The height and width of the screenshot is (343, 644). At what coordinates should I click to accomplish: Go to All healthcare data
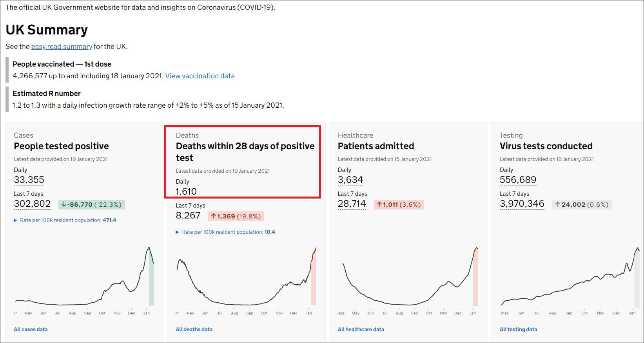point(361,329)
